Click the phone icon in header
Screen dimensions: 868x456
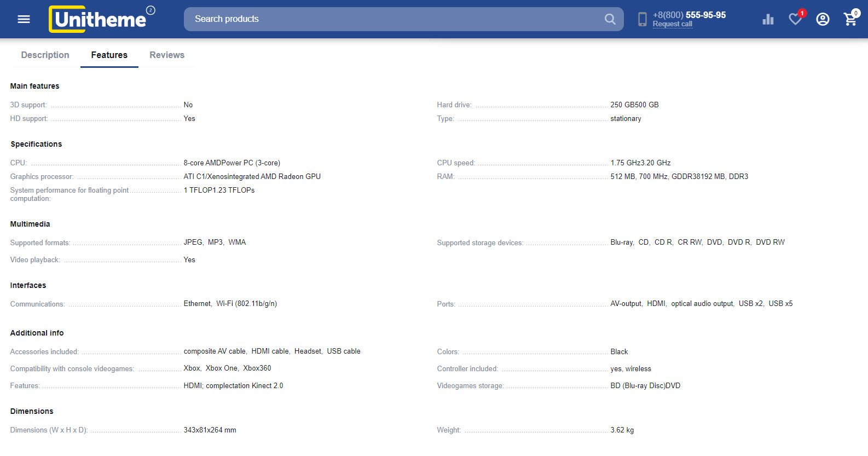point(643,20)
